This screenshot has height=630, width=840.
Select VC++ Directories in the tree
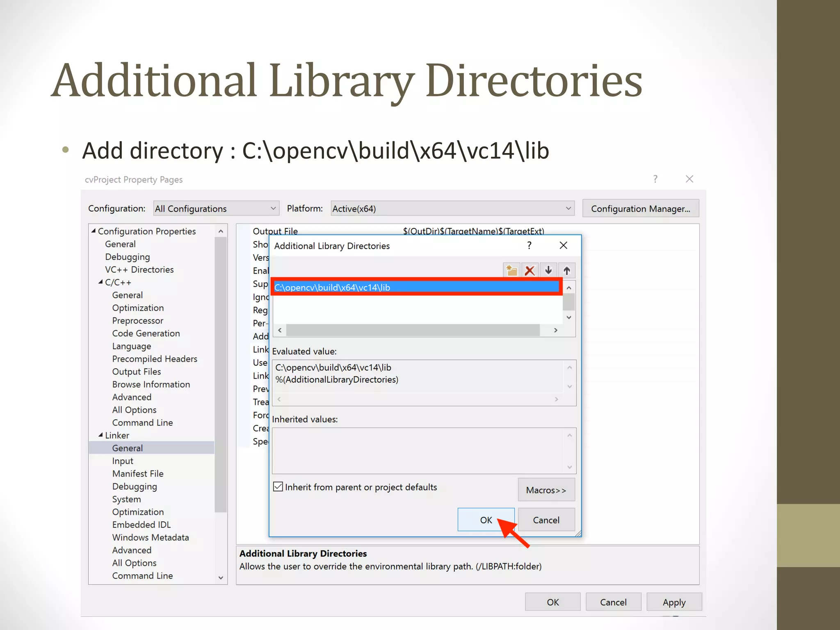tap(139, 269)
